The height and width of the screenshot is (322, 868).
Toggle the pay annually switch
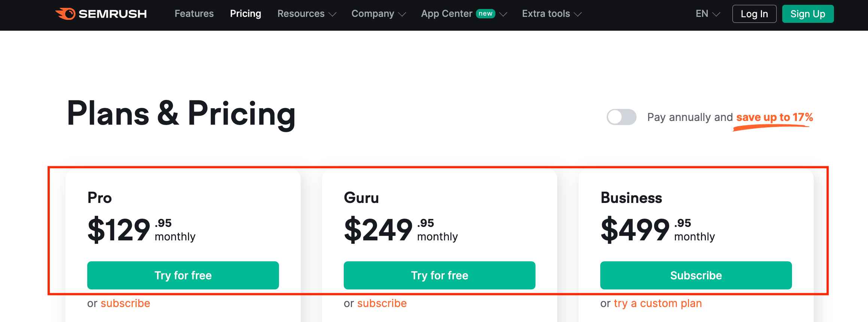point(621,117)
